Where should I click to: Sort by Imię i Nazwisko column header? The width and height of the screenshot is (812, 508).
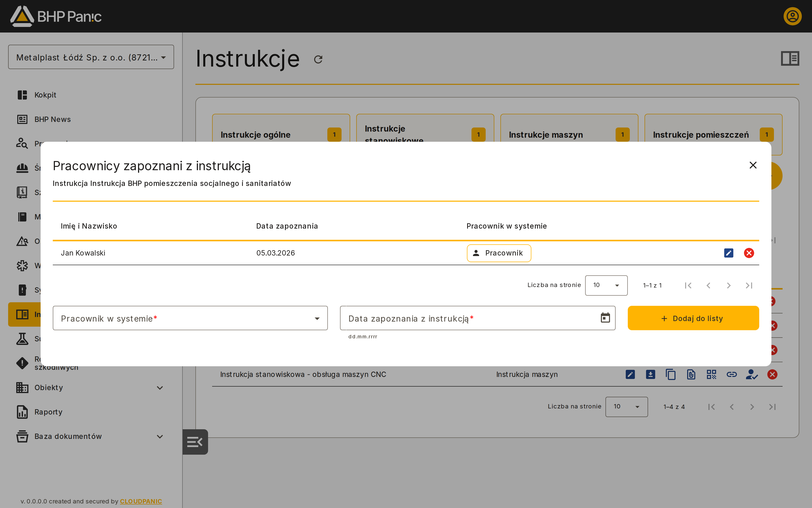(x=89, y=226)
